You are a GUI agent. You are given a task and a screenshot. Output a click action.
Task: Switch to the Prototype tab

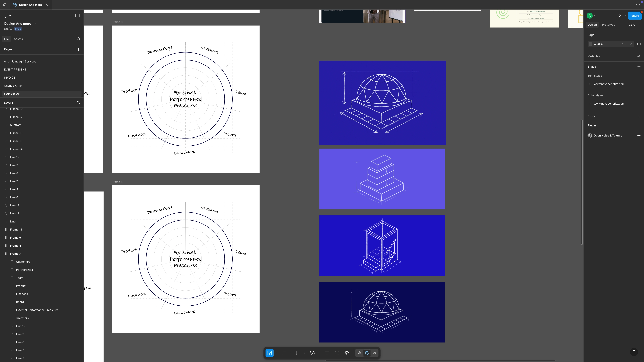coord(608,25)
